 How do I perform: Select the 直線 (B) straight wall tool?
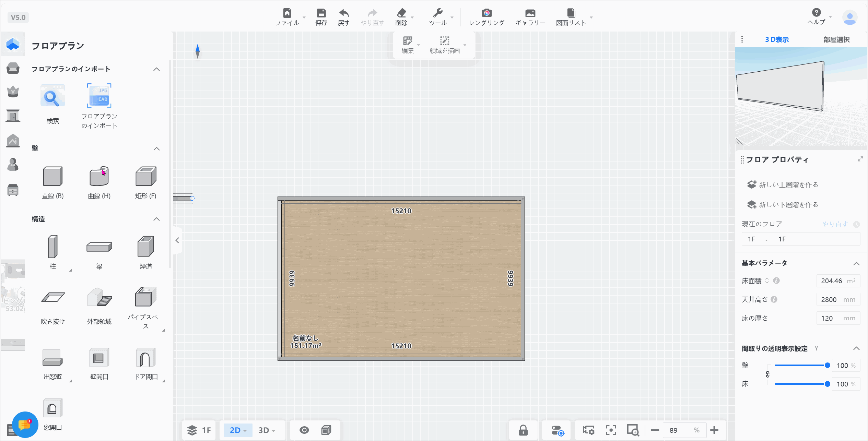[x=53, y=182]
